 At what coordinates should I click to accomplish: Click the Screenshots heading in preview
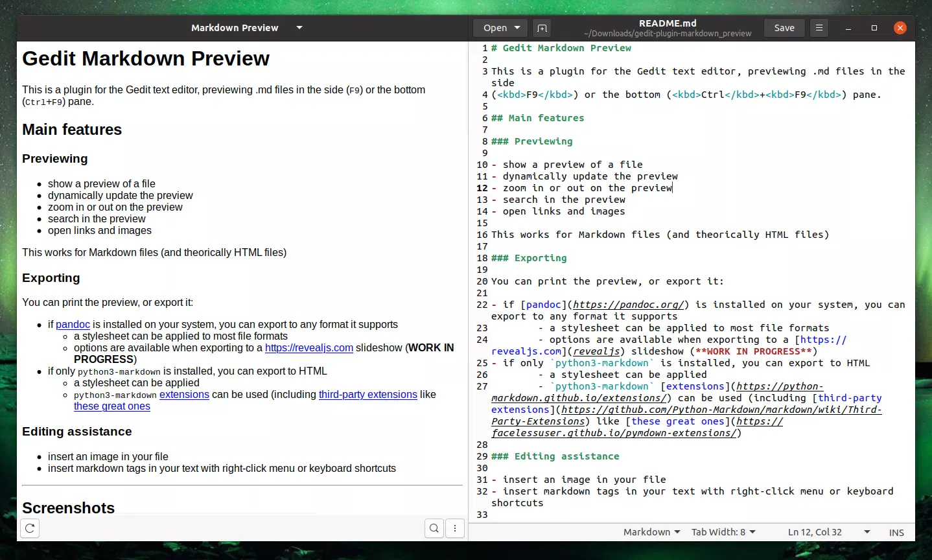68,507
